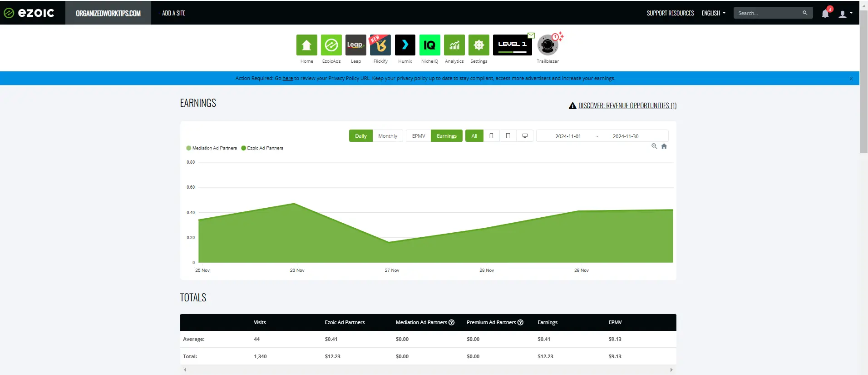Open end date picker 2024-11-30
868x375 pixels.
pyautogui.click(x=626, y=136)
